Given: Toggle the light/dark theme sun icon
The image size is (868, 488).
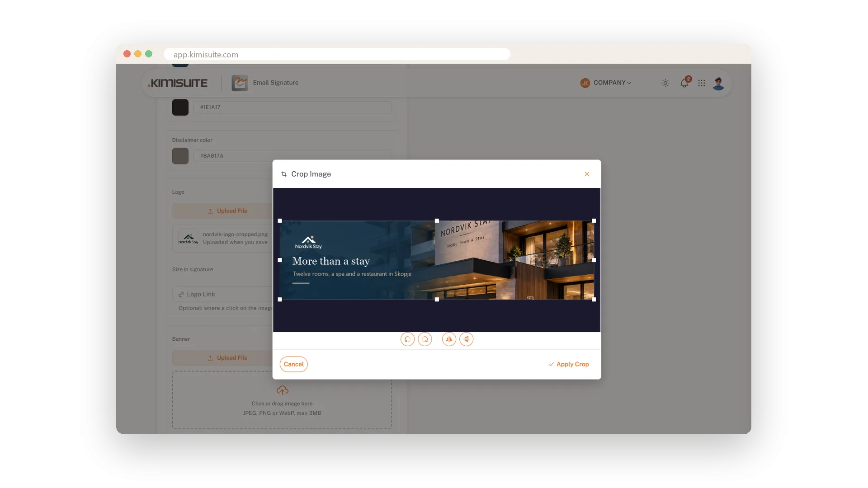Looking at the screenshot, I should pos(665,83).
